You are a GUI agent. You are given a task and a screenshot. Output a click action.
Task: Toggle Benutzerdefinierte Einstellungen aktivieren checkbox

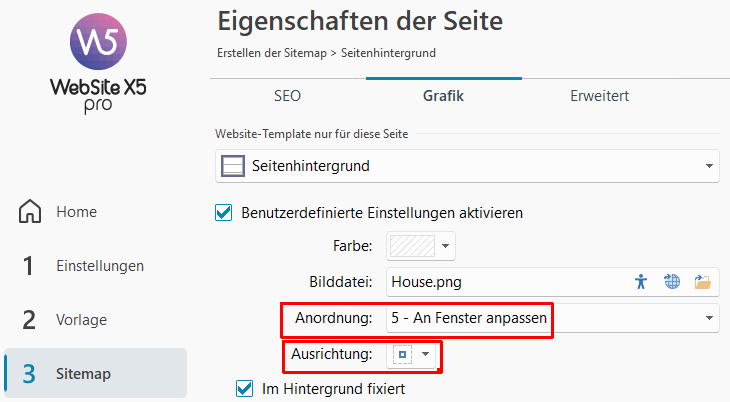click(224, 213)
